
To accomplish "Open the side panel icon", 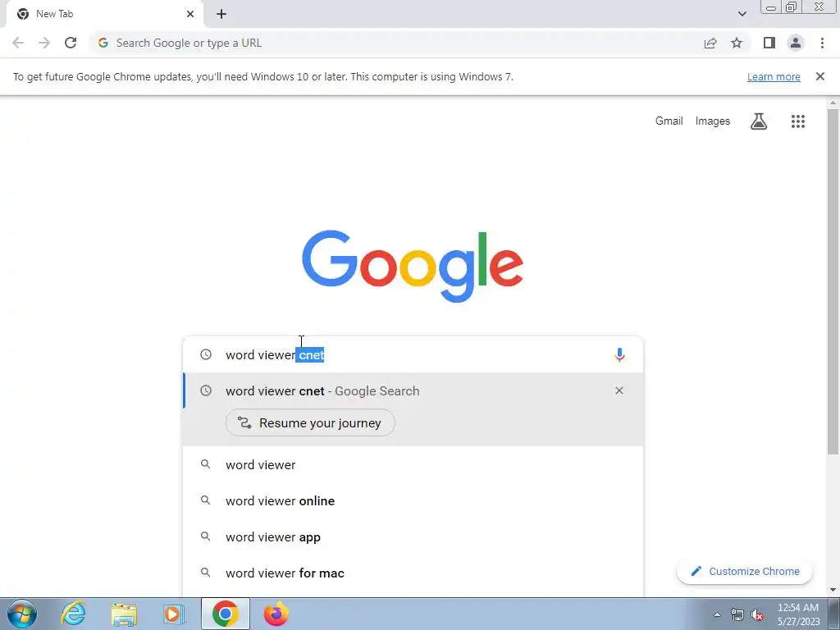I will 769,43.
